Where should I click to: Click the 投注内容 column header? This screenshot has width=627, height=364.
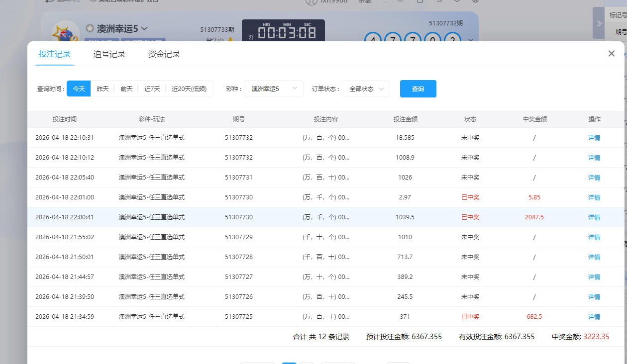coord(326,119)
